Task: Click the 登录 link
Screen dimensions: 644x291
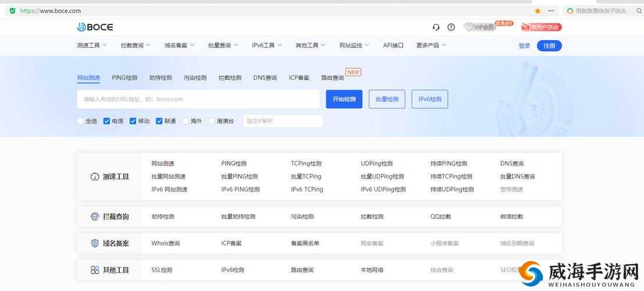Action: pos(524,45)
